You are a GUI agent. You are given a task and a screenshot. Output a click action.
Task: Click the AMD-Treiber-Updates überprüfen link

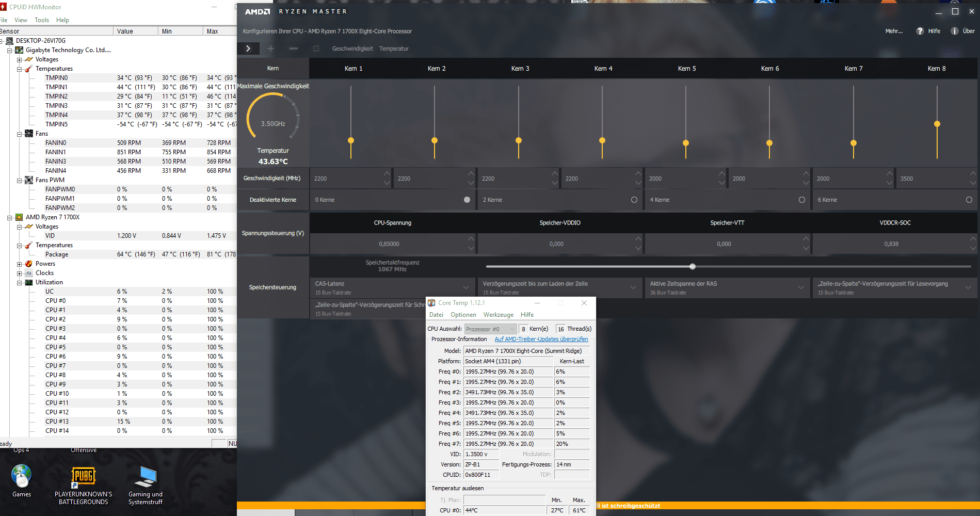[x=541, y=339]
